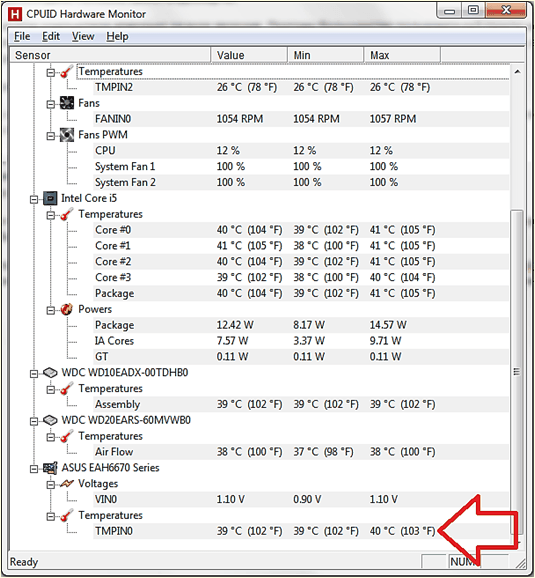
Task: Click the Ready status bar text
Action: pyautogui.click(x=24, y=562)
